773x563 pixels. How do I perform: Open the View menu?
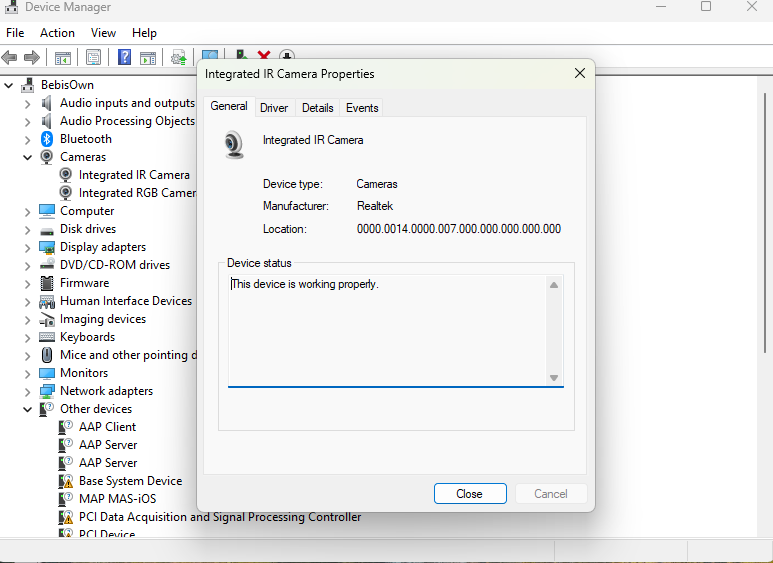[x=103, y=33]
